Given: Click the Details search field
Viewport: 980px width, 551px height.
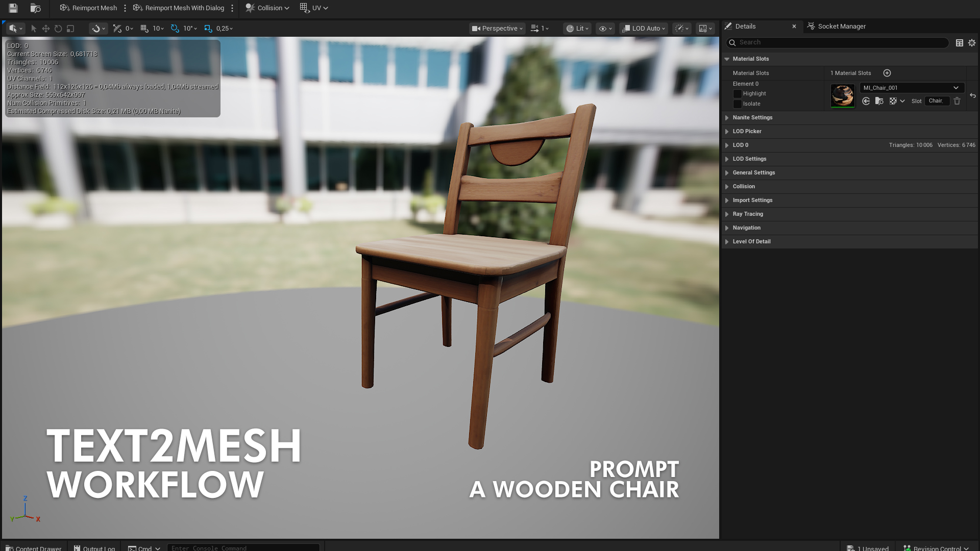Looking at the screenshot, I should coord(837,43).
